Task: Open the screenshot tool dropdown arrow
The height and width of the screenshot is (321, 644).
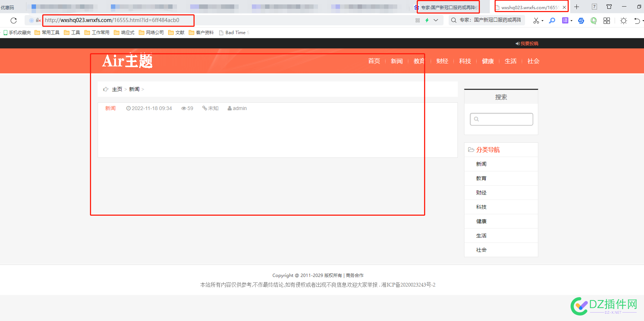Action: click(542, 21)
